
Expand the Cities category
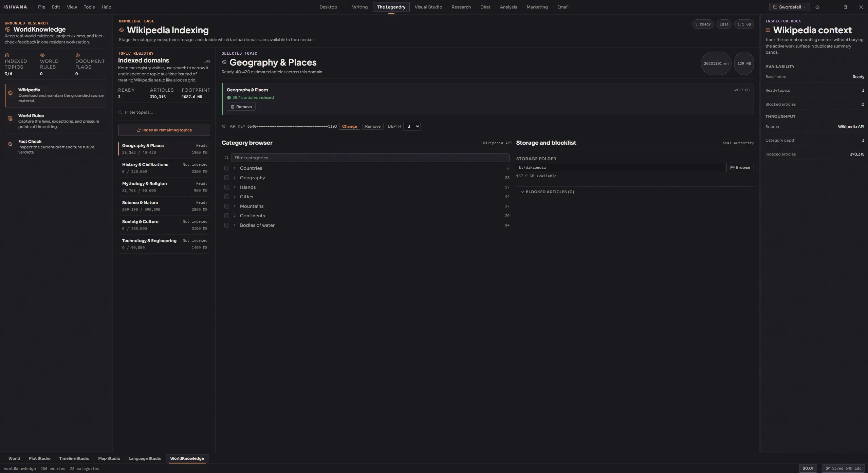click(x=235, y=197)
